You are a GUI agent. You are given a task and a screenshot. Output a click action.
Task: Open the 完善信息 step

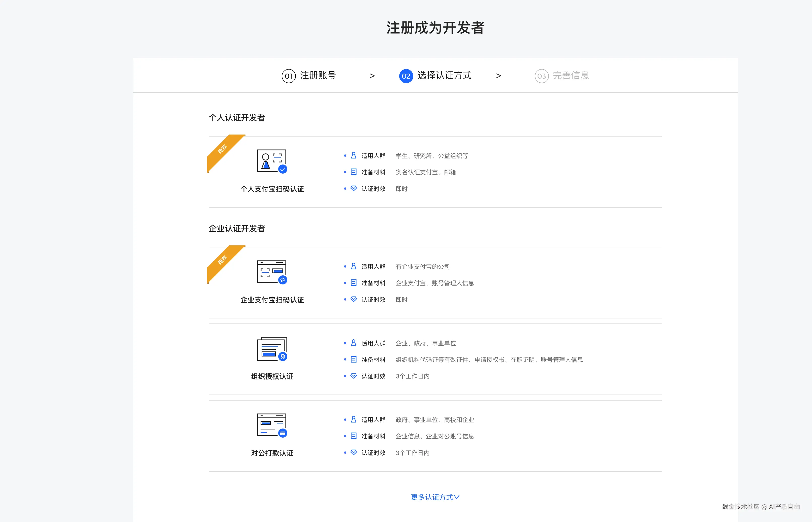coord(571,76)
